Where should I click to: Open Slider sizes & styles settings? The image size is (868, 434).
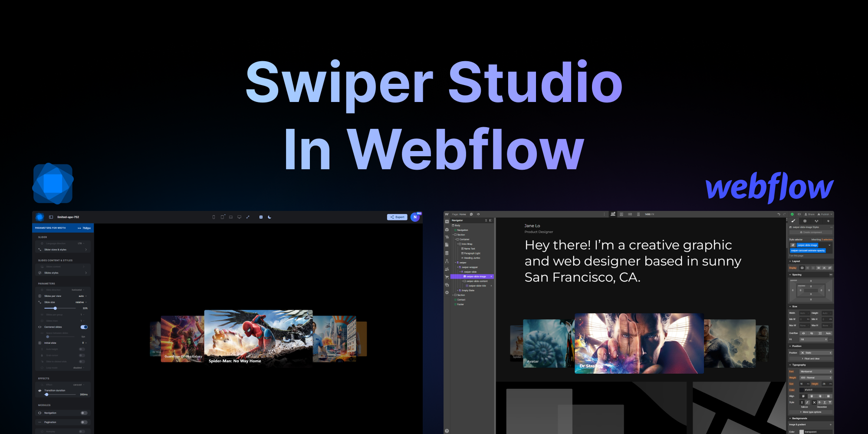[63, 250]
